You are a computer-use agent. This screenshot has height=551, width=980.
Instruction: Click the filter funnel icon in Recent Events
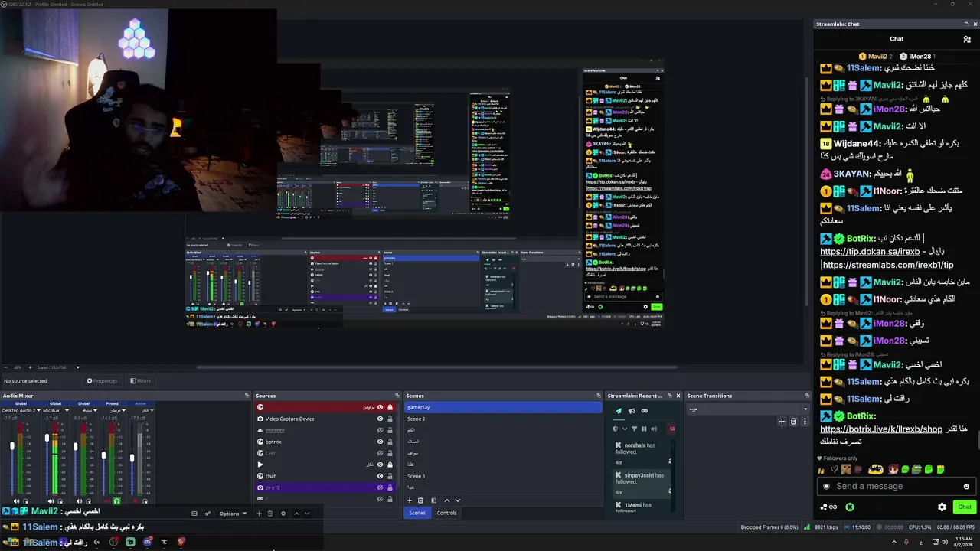[x=634, y=429]
